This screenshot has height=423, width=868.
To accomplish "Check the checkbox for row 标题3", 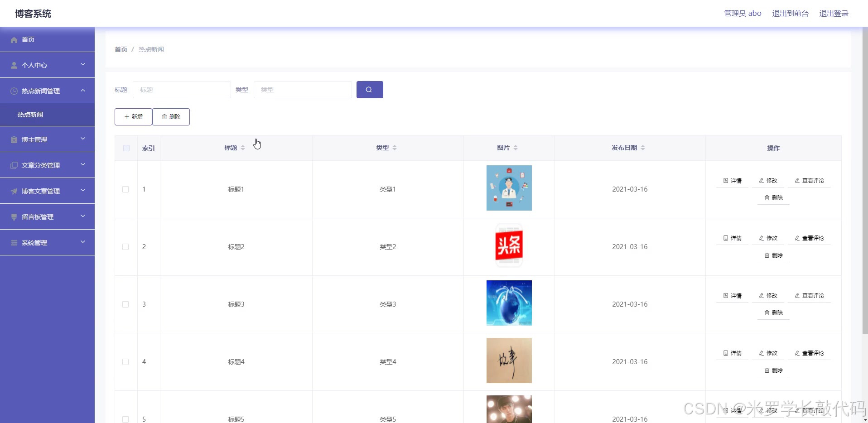I will coord(125,304).
